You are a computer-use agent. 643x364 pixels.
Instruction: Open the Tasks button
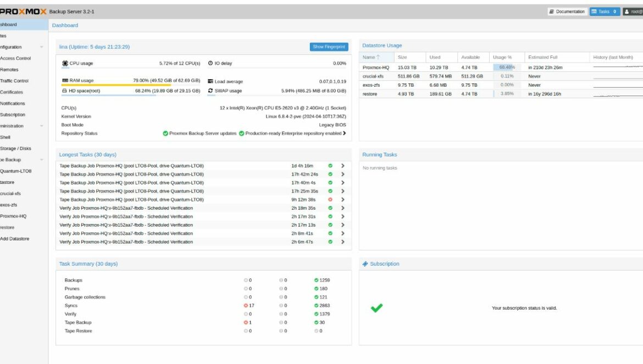click(x=605, y=12)
